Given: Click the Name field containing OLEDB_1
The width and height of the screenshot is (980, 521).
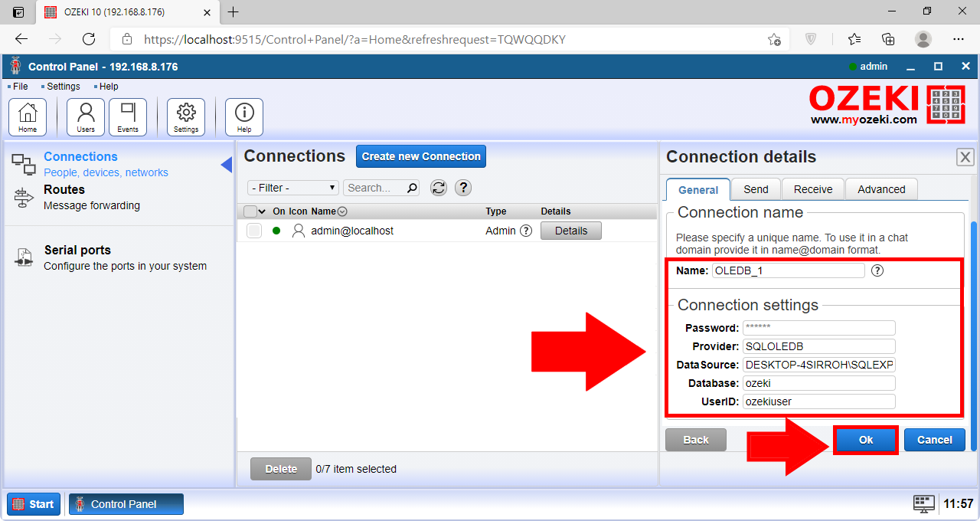Looking at the screenshot, I should click(x=789, y=270).
